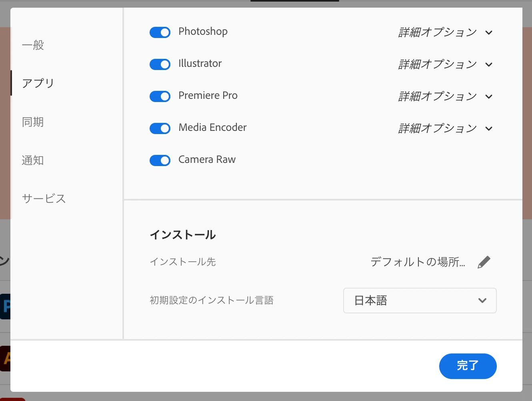
Task: Open the 一般 settings tab
Action: tap(33, 45)
